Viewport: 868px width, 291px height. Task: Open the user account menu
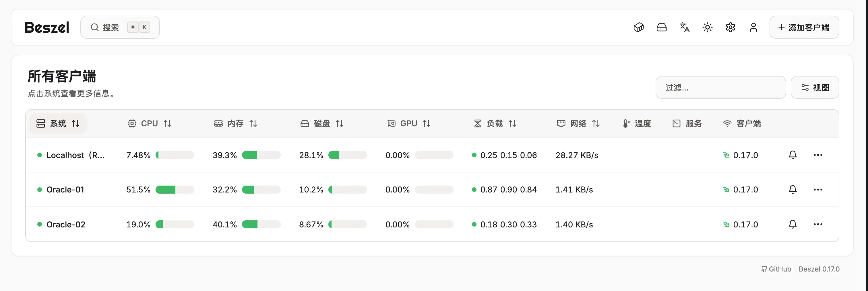click(x=753, y=27)
